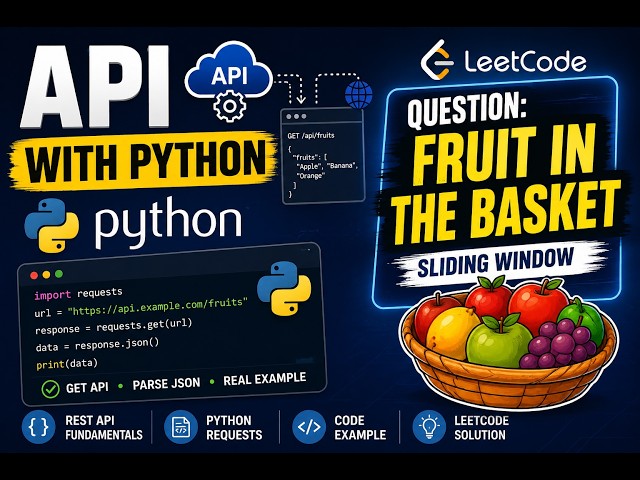
Task: Click the QUESTION: heading
Action: pyautogui.click(x=467, y=108)
